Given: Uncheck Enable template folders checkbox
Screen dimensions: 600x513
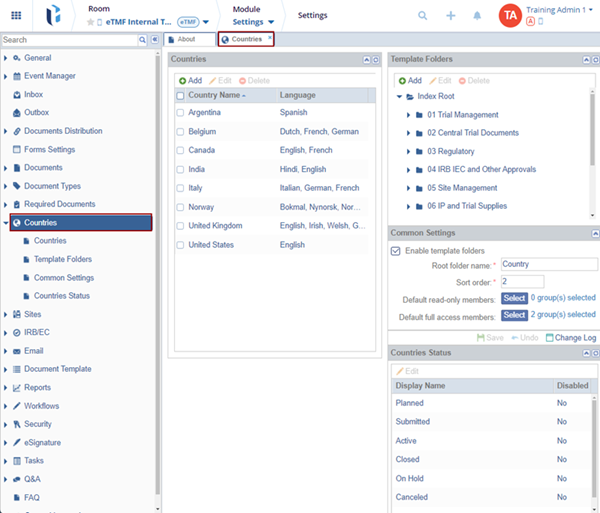Looking at the screenshot, I should [396, 250].
